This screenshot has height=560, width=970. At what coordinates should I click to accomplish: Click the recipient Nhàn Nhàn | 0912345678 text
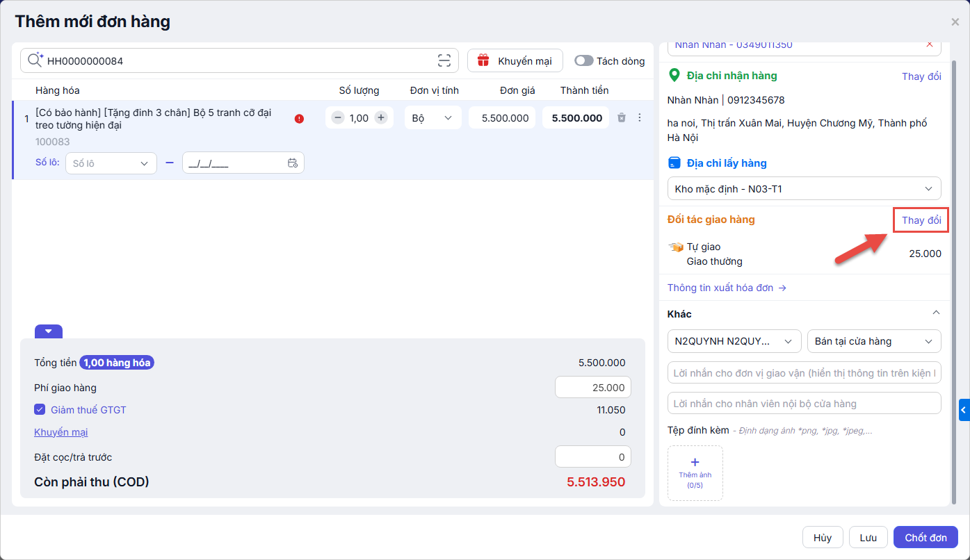(726, 100)
